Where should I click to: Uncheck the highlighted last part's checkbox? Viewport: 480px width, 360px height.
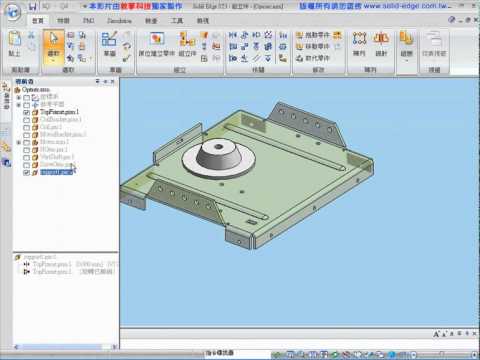pyautogui.click(x=27, y=173)
